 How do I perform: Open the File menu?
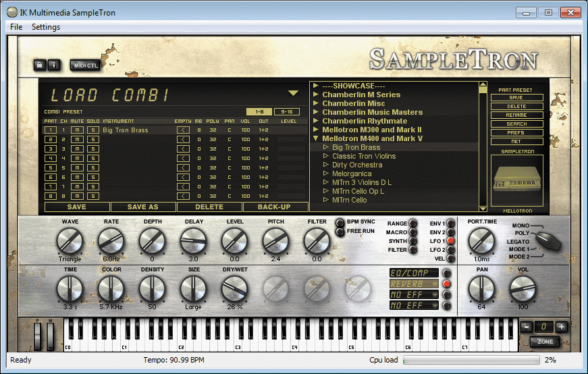coord(16,27)
